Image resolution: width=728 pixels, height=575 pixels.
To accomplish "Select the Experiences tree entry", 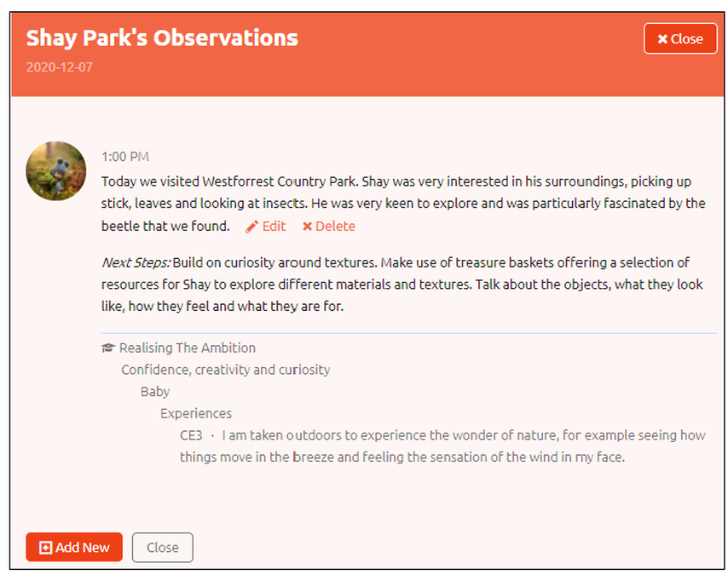I will [196, 413].
